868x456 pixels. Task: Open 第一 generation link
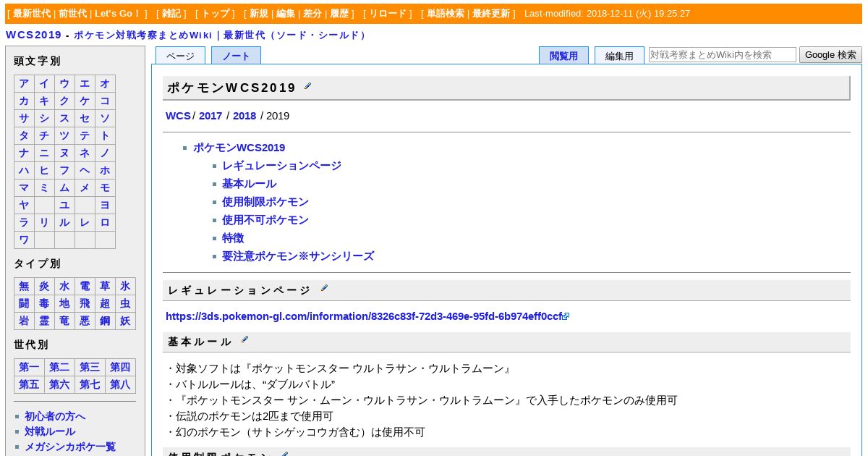click(29, 368)
